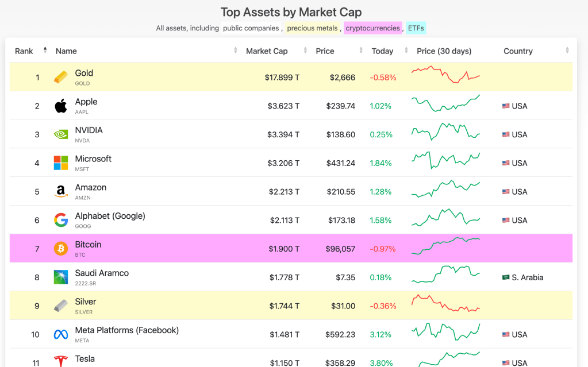Sort table by Price column header
The height and width of the screenshot is (367, 588).
coord(325,51)
